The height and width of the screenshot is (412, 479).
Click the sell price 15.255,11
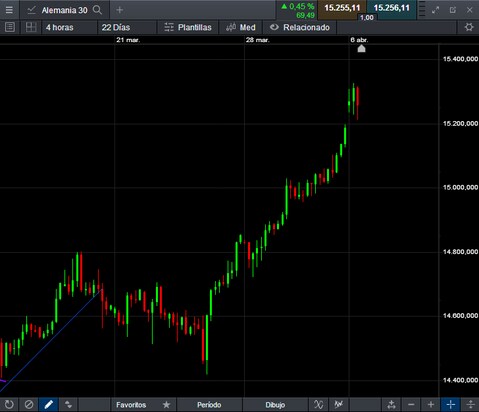pos(342,8)
